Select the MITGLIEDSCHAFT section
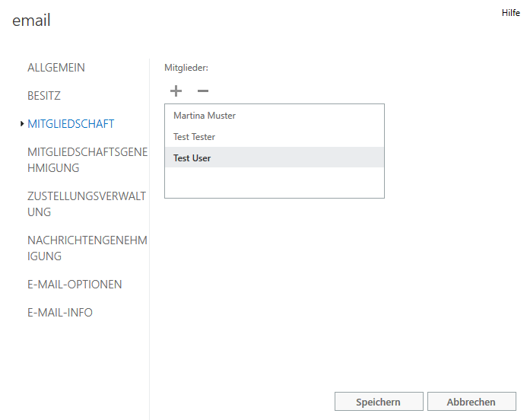 [x=71, y=124]
